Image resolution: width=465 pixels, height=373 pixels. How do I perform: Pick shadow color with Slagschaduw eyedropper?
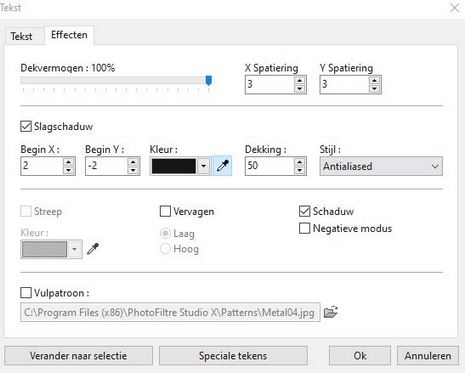pyautogui.click(x=222, y=166)
